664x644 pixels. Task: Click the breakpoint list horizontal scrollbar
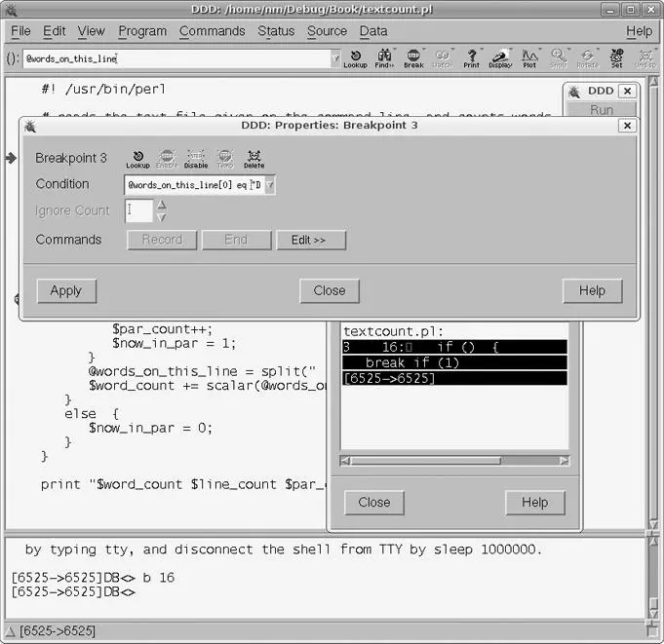pos(453,460)
